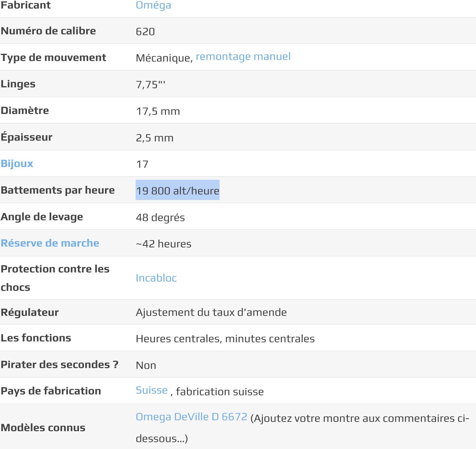This screenshot has width=476, height=449.
Task: Click the thickness value '2,5 mm'
Action: pos(155,138)
